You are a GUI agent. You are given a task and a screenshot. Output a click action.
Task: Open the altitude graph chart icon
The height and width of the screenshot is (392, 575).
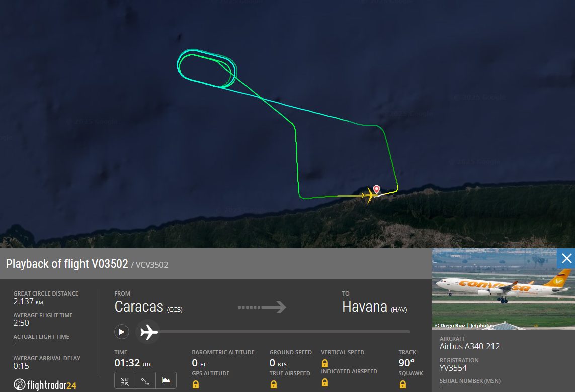pyautogui.click(x=166, y=381)
